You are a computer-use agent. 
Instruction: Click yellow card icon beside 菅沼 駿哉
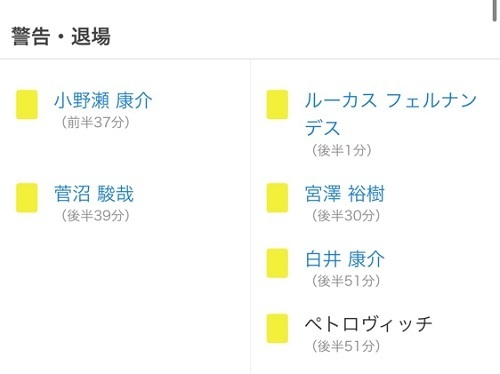pyautogui.click(x=27, y=198)
